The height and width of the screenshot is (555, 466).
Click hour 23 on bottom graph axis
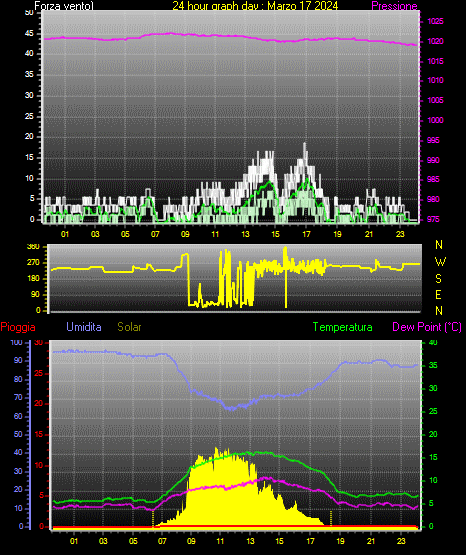click(401, 541)
